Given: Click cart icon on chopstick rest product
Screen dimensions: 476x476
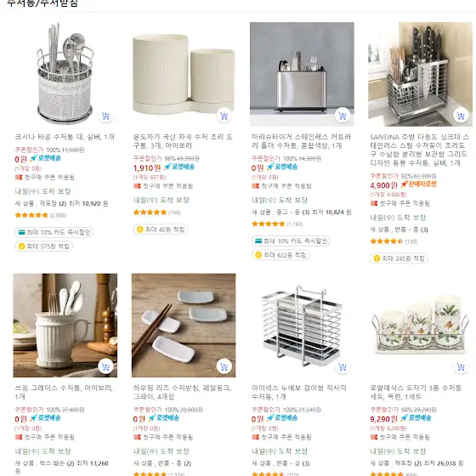Looking at the screenshot, I should click(x=224, y=367).
